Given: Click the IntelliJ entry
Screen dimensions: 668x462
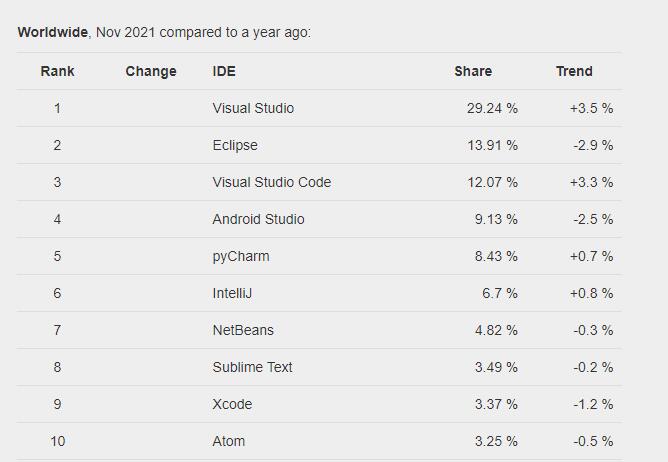Looking at the screenshot, I should coord(232,293).
